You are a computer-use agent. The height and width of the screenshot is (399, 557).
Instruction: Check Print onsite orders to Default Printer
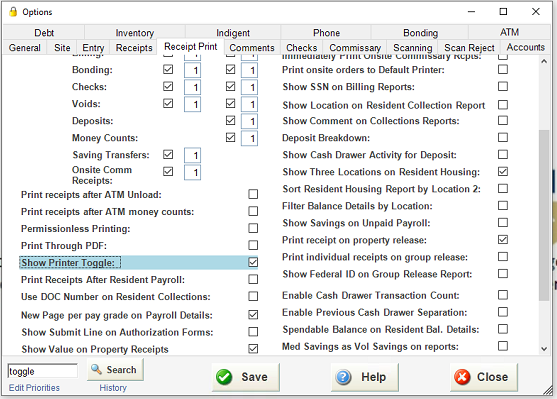coord(503,69)
